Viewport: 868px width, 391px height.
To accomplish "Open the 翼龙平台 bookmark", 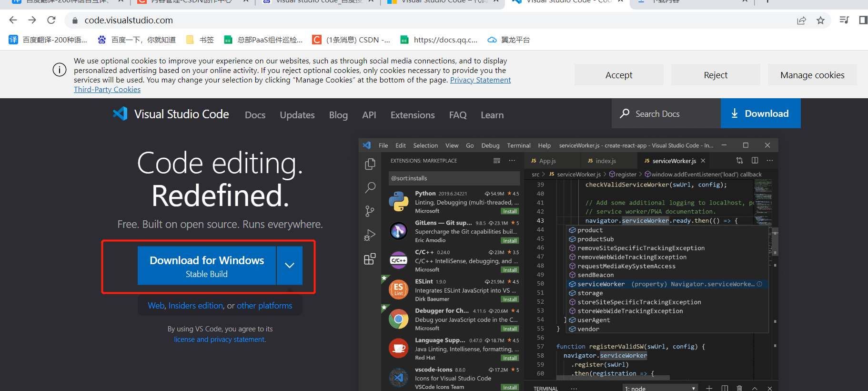I will (509, 40).
